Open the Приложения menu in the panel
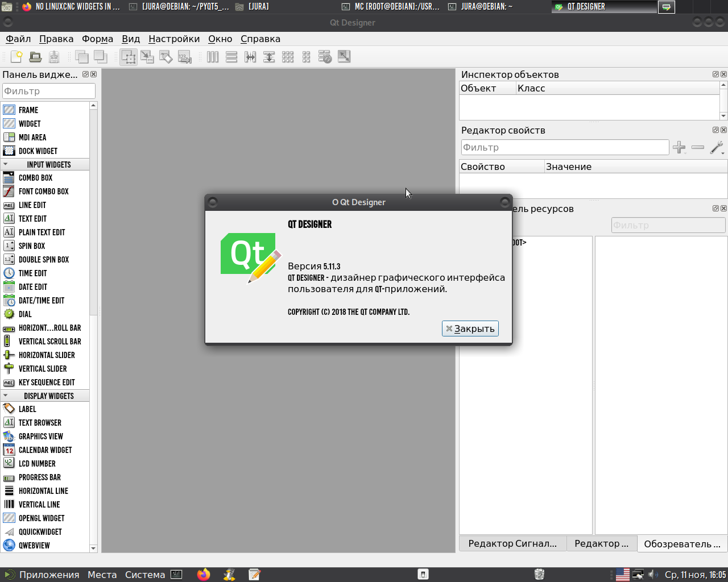The width and height of the screenshot is (728, 582). [x=42, y=575]
